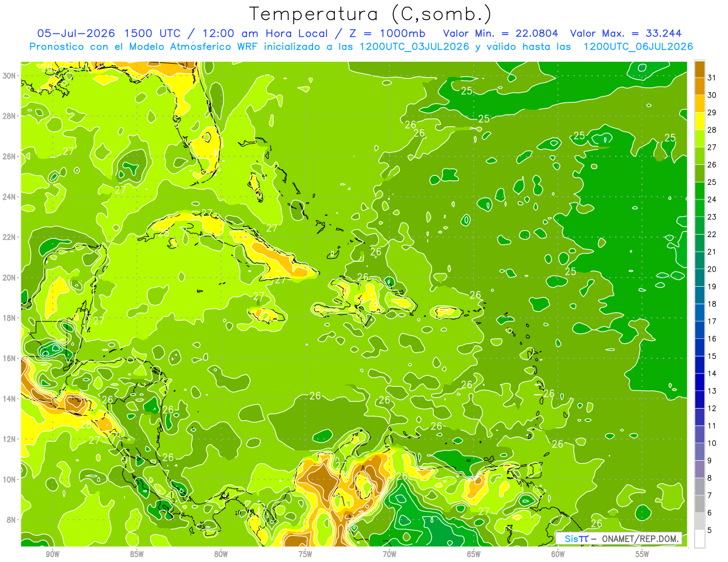The image size is (728, 562).
Task: Click longitude axis label 85W
Action: tap(136, 554)
